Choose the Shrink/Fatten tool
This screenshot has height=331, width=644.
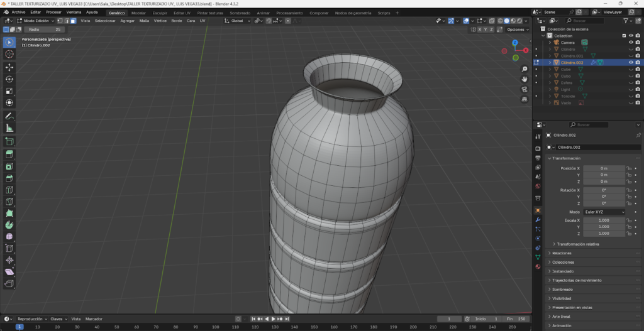pos(9,260)
